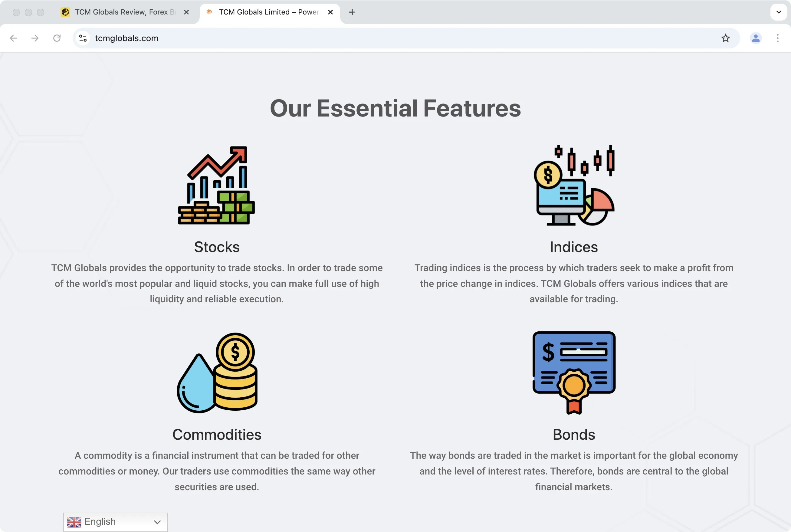Reload the tcmglobals.com page

(57, 38)
